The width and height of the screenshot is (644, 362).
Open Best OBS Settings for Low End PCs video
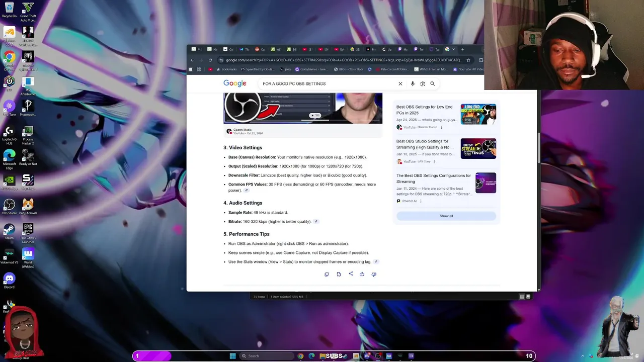click(424, 110)
